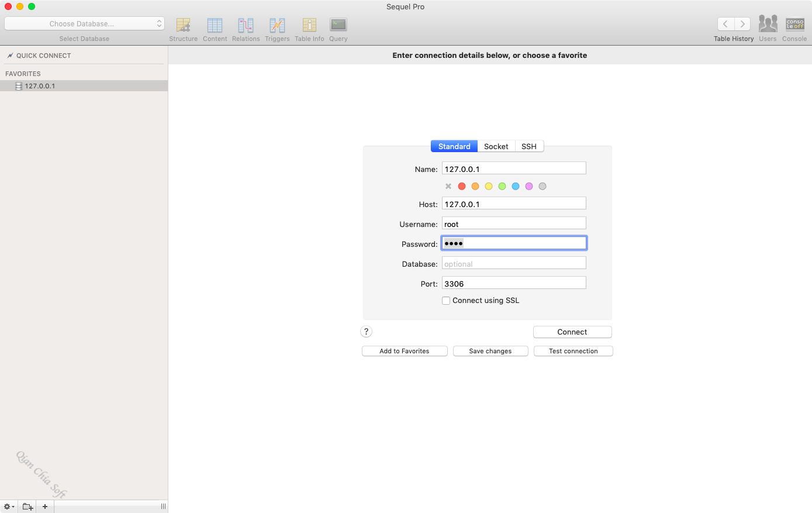Select the orange favorite color
This screenshot has height=513, width=812.
(475, 187)
